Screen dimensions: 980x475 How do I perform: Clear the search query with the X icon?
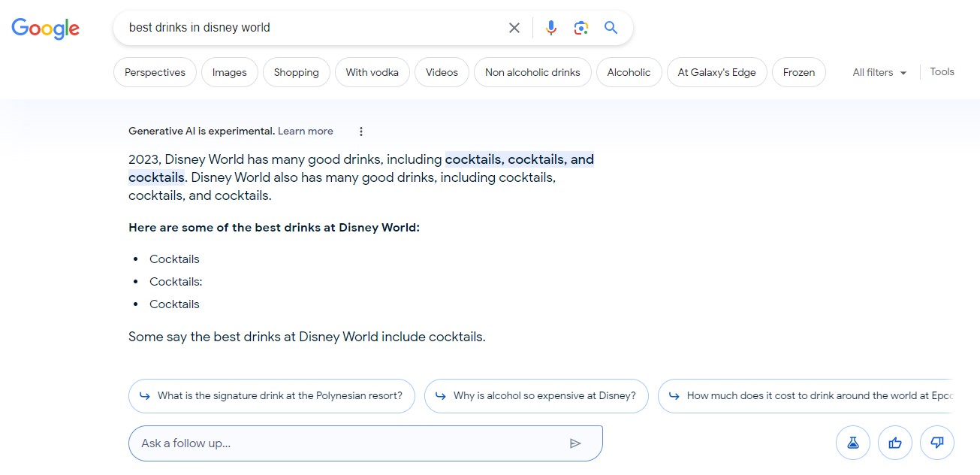(514, 27)
